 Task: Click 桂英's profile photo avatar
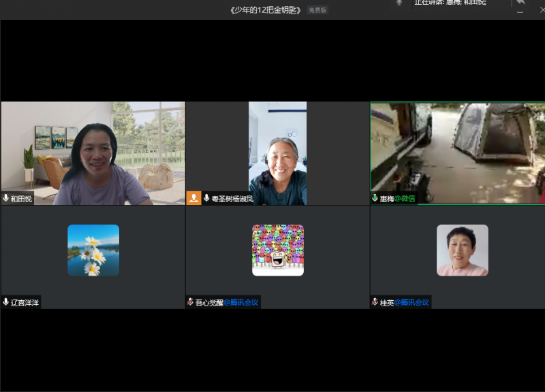click(x=463, y=250)
